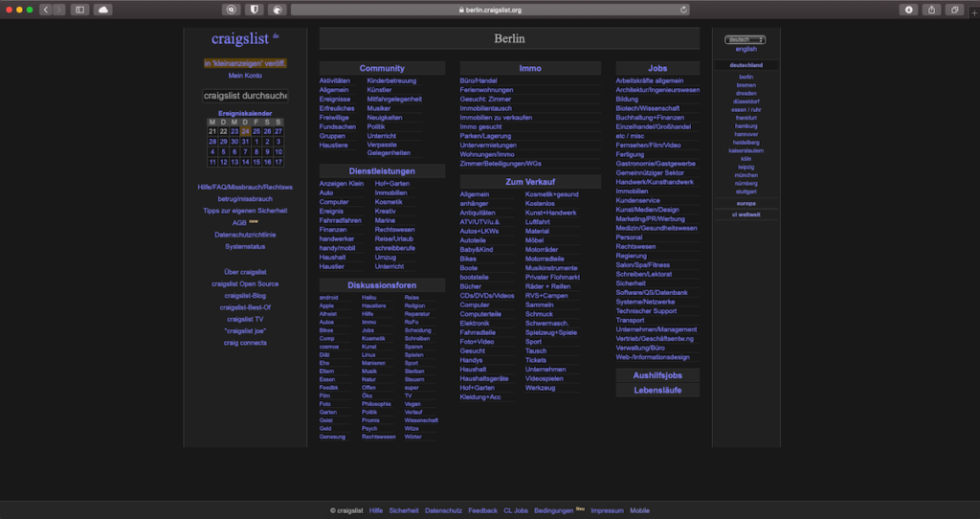Viewport: 980px width, 519px height.
Task: Open Musikinstrumente for sale
Action: tap(551, 267)
